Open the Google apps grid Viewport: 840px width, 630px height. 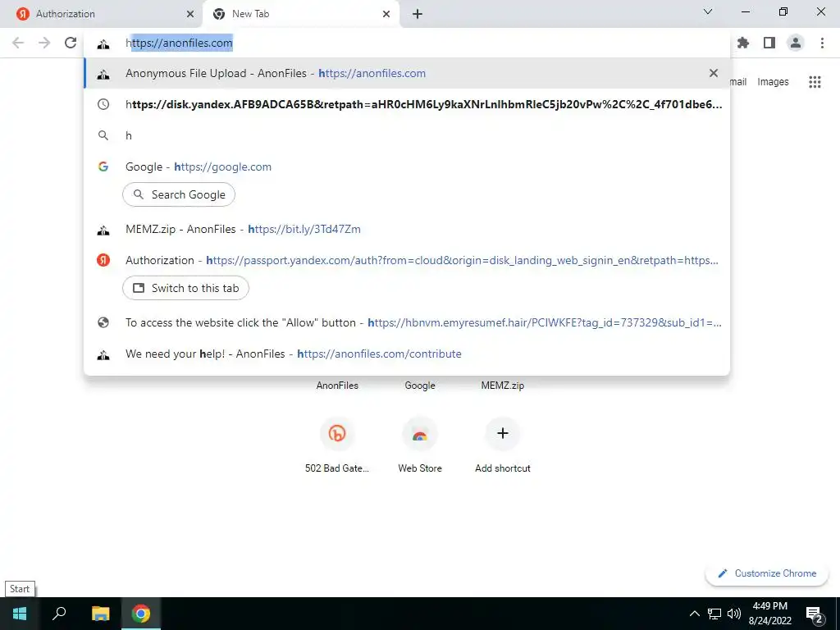(x=815, y=82)
